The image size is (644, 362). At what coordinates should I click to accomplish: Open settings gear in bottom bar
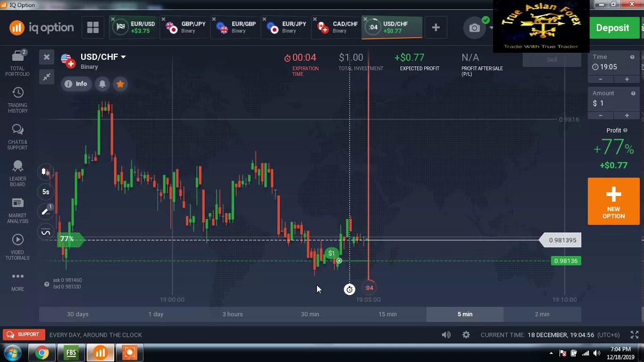tap(466, 335)
